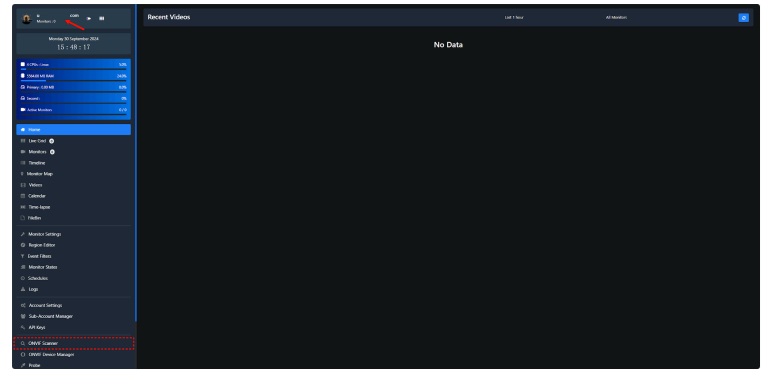Select Home in the sidebar
Viewport: 783px width, 389px height.
tap(73, 130)
